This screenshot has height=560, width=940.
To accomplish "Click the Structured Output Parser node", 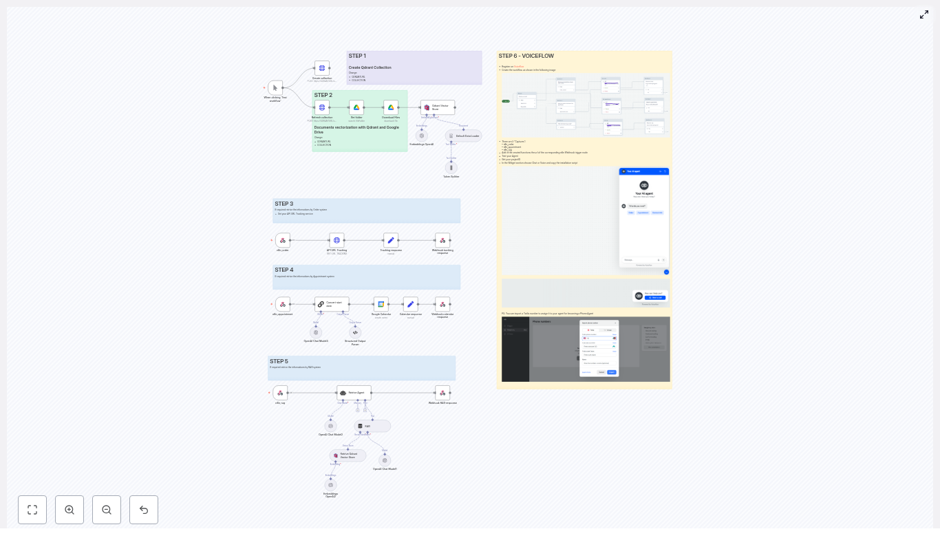I will tap(355, 332).
